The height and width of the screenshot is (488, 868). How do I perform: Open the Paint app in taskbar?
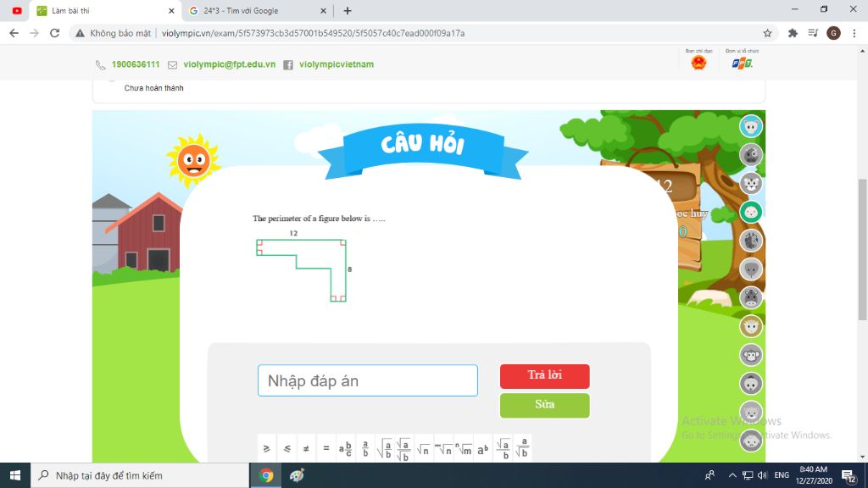click(x=298, y=475)
